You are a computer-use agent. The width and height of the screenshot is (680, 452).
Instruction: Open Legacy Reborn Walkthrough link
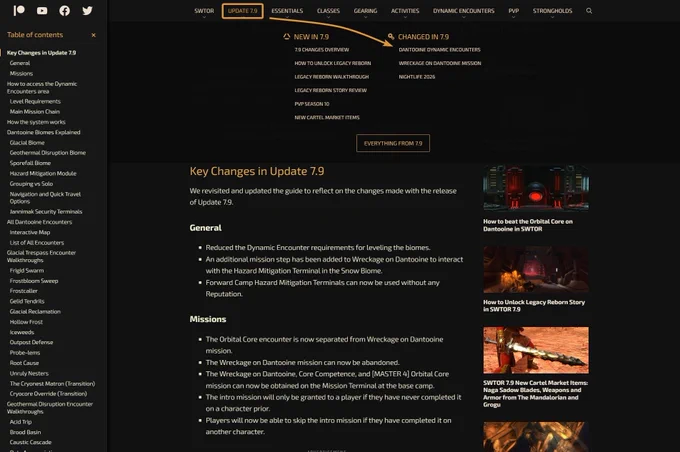[332, 77]
